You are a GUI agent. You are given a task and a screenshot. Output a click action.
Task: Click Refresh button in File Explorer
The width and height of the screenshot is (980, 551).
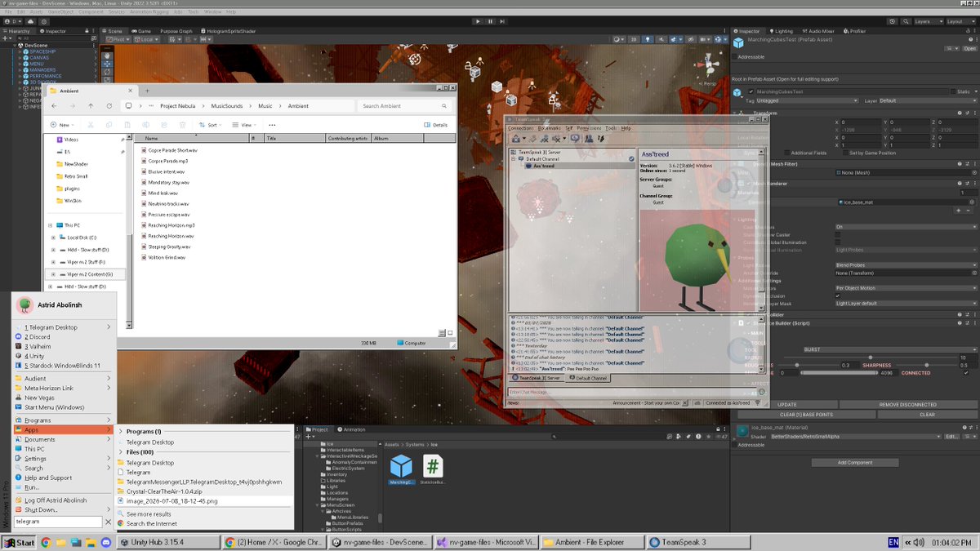[x=109, y=106]
